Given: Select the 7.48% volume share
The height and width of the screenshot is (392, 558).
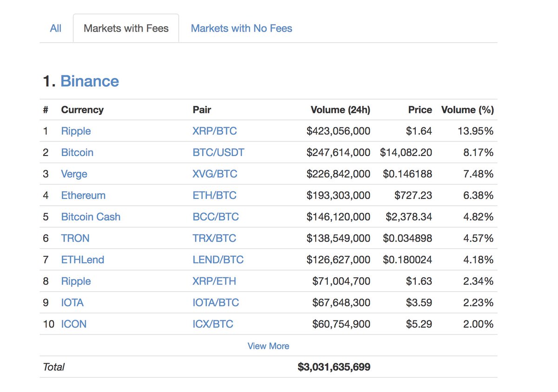Looking at the screenshot, I should (478, 174).
